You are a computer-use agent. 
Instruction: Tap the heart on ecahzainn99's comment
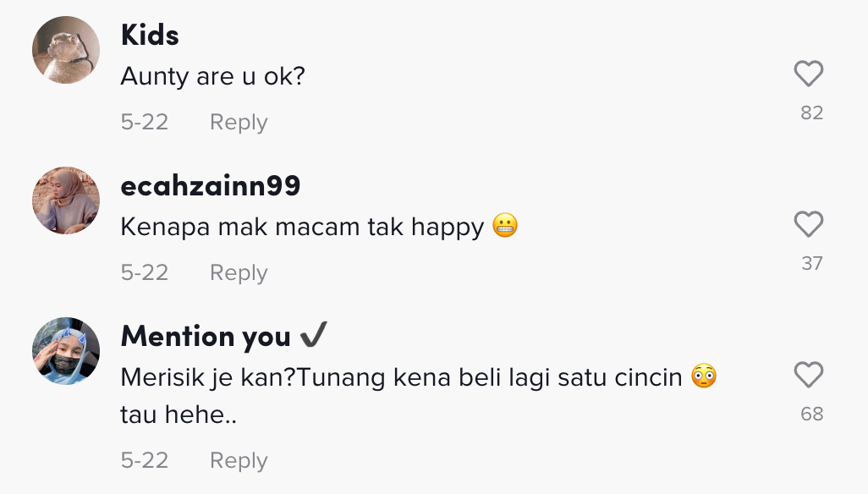809,225
